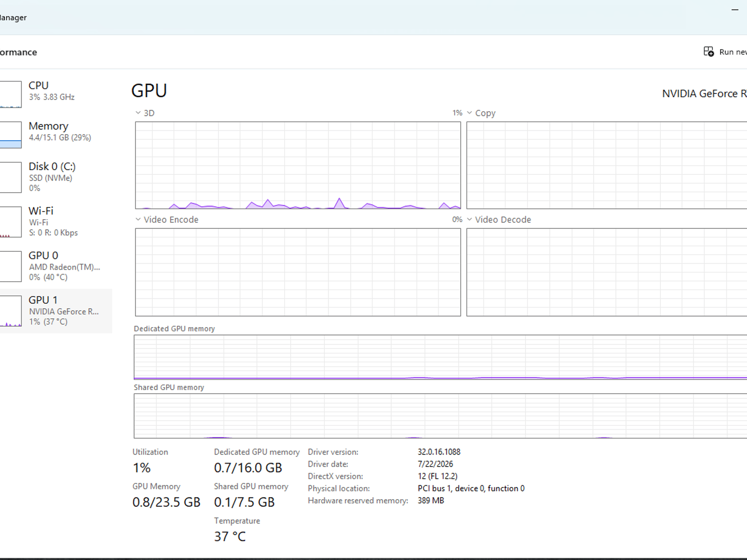Click the Memory usage thumbnail
Image resolution: width=747 pixels, height=560 pixels.
click(x=11, y=135)
